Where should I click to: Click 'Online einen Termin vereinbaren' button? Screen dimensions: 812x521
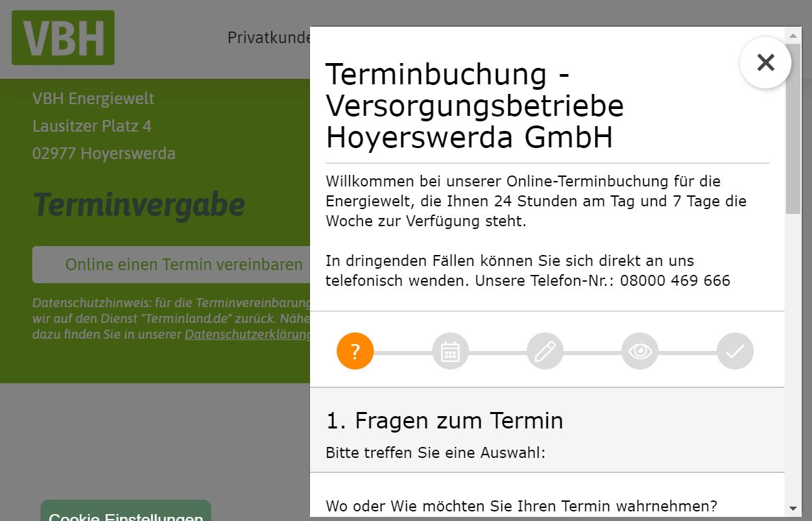(x=171, y=264)
